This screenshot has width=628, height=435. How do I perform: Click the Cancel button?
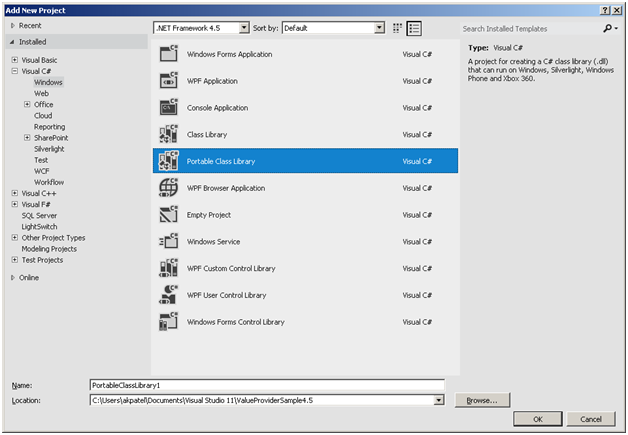[x=591, y=419]
